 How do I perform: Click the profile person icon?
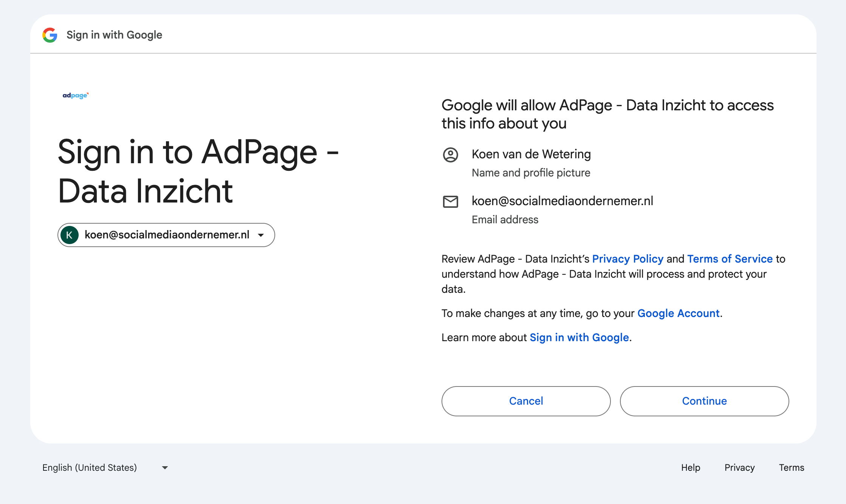pyautogui.click(x=450, y=155)
